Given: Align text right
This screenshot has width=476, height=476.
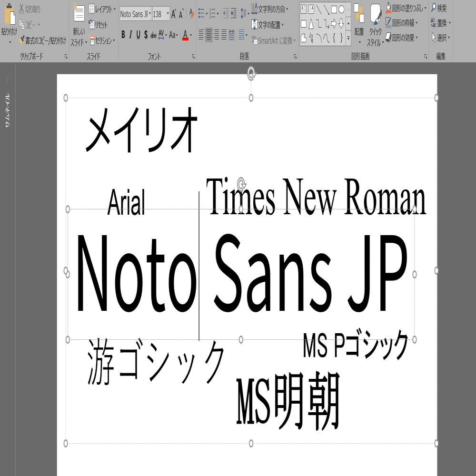Looking at the screenshot, I should [217, 35].
